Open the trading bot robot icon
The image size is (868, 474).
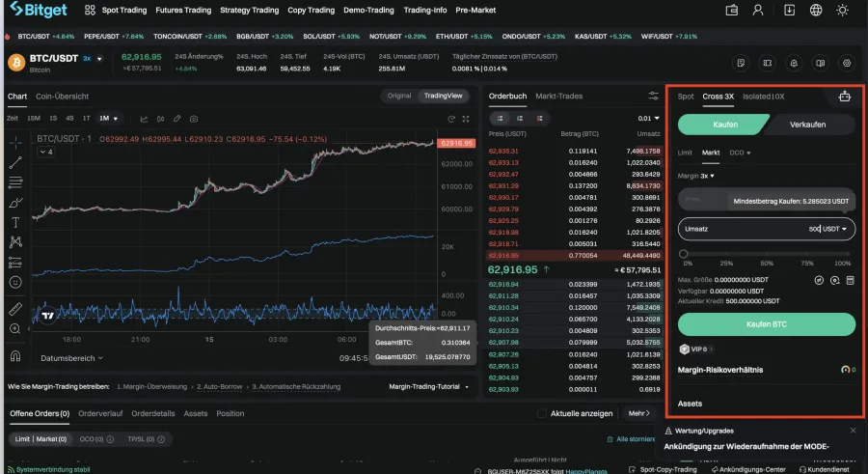click(x=845, y=97)
